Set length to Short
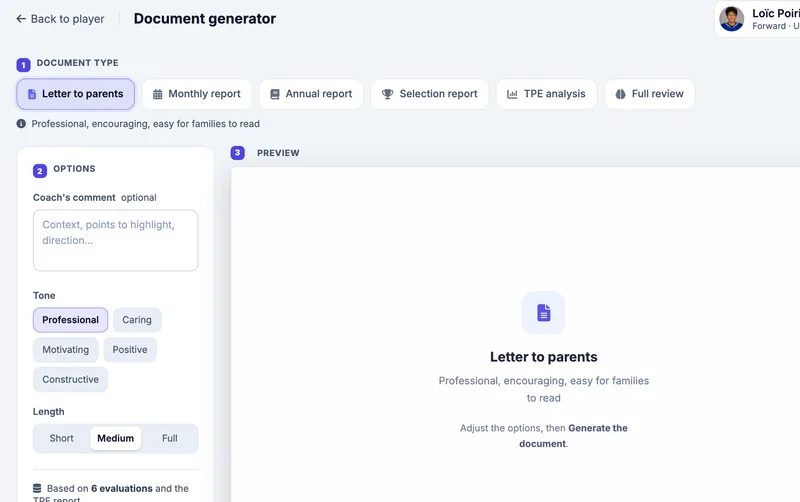Screen dimensions: 800x502 point(62,438)
